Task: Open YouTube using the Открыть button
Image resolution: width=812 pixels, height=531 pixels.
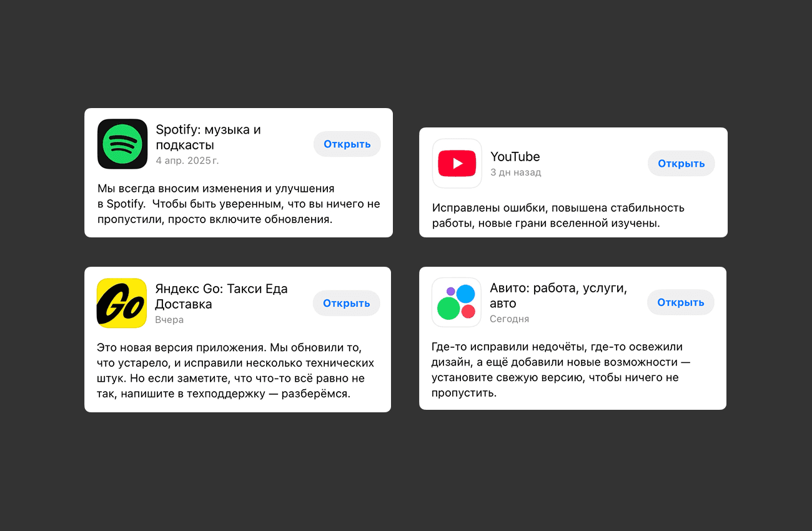Action: coord(681,163)
